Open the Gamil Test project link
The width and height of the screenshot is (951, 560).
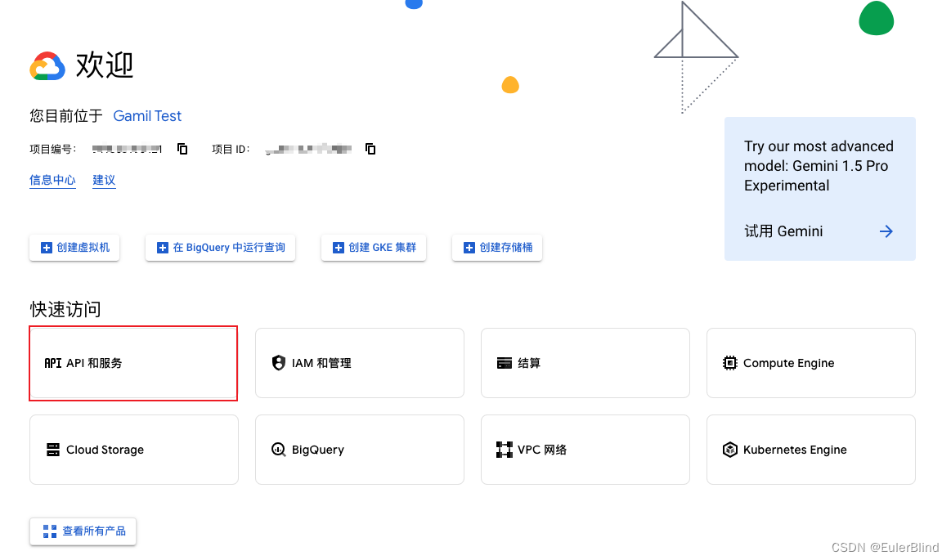point(147,116)
